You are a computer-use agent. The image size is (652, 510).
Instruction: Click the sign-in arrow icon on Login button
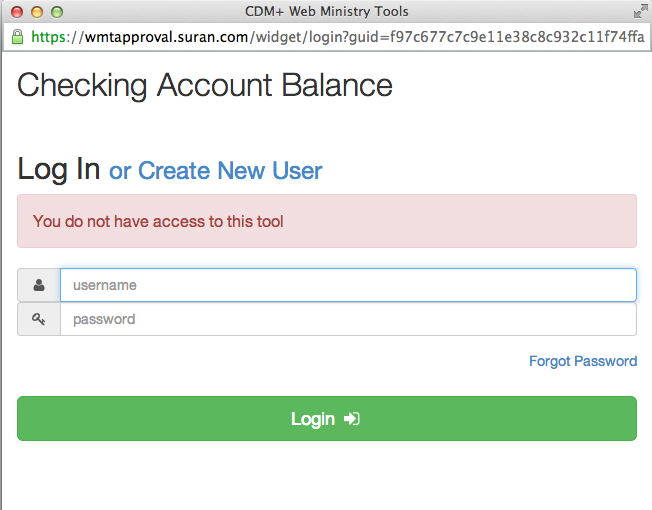coord(352,419)
